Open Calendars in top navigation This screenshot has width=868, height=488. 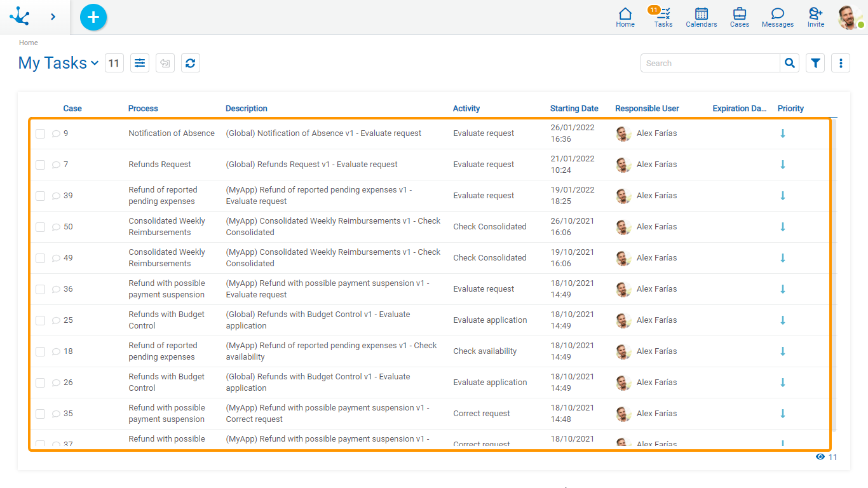tap(702, 17)
